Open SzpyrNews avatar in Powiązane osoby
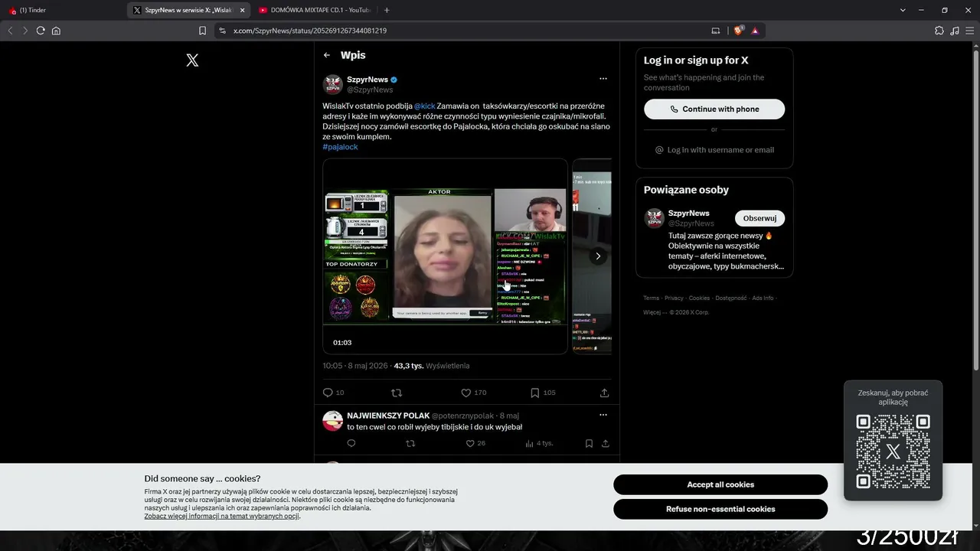This screenshot has height=551, width=980. (x=654, y=218)
